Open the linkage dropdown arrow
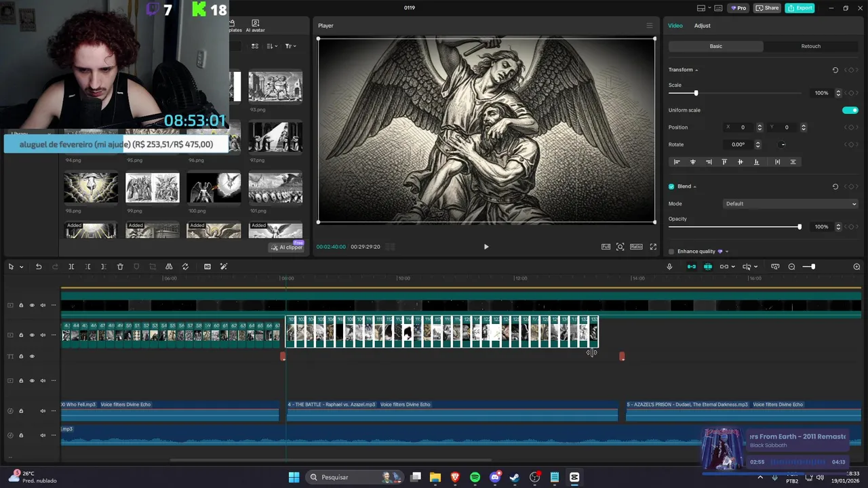This screenshot has width=868, height=488. pos(733,267)
